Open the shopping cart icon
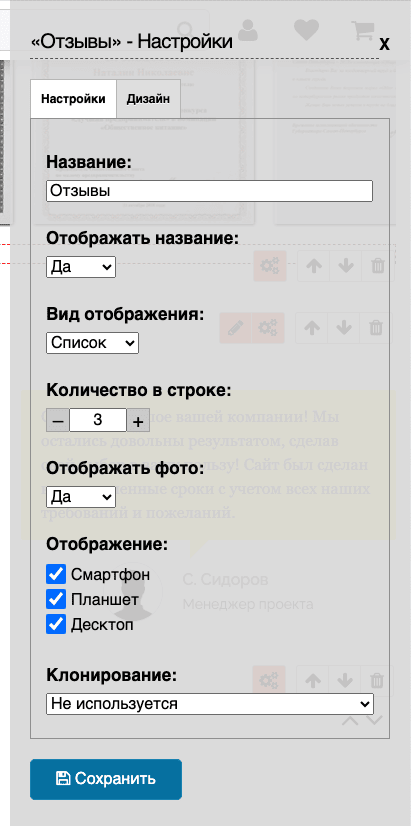411x826 pixels. [364, 30]
